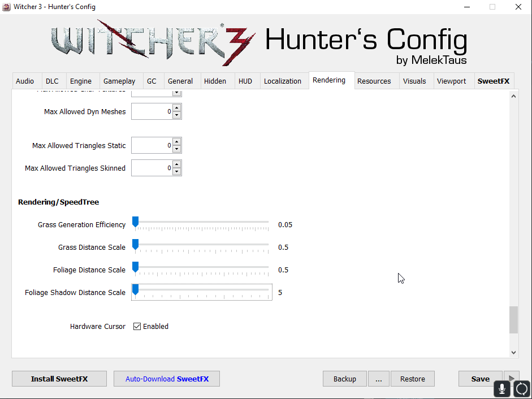Click the Foliage Shadow Distance Scale slider handle
The image size is (532, 399).
(135, 290)
